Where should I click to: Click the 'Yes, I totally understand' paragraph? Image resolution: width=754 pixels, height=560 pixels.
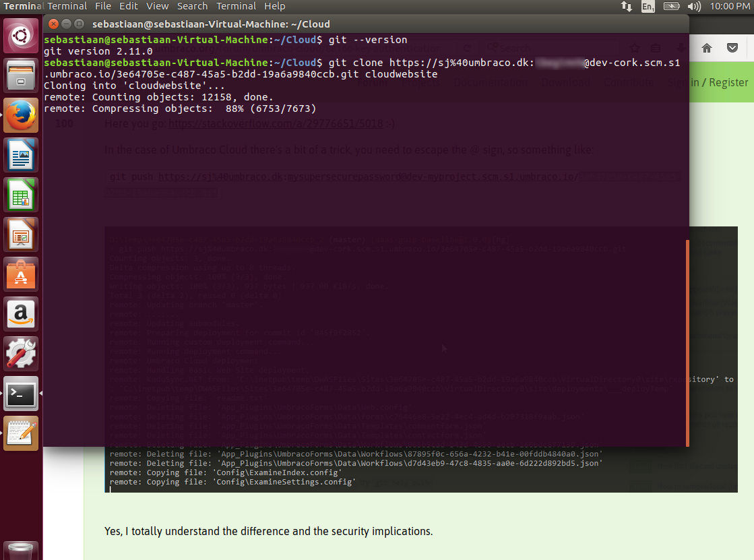268,531
